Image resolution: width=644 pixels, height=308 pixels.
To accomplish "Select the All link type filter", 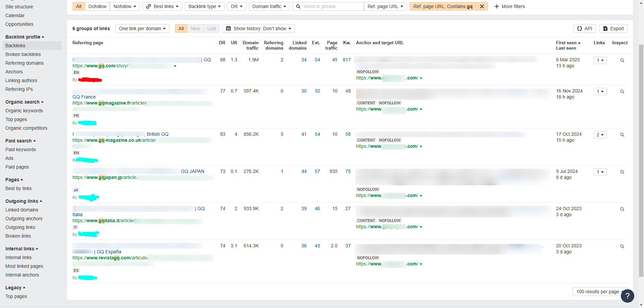I will point(79,6).
